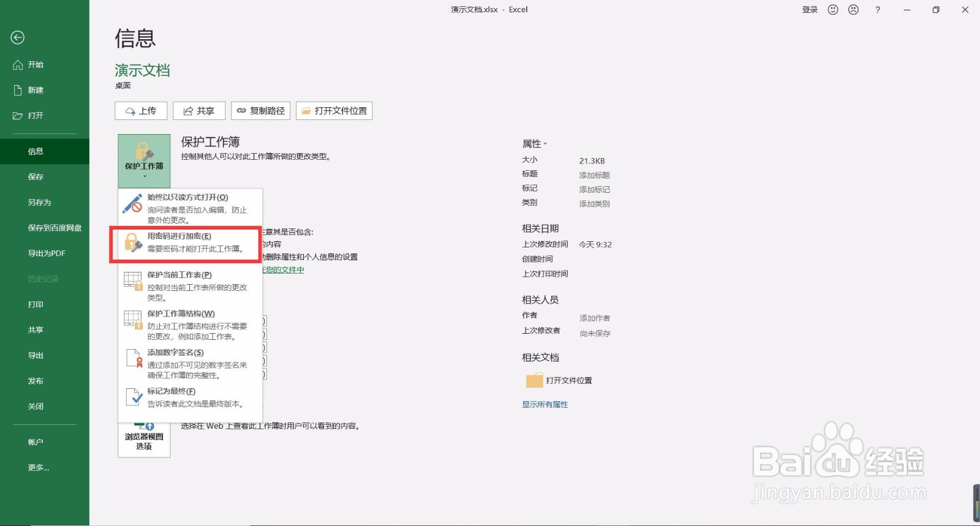Click 添加作者 field
This screenshot has height=526, width=980.
(595, 318)
